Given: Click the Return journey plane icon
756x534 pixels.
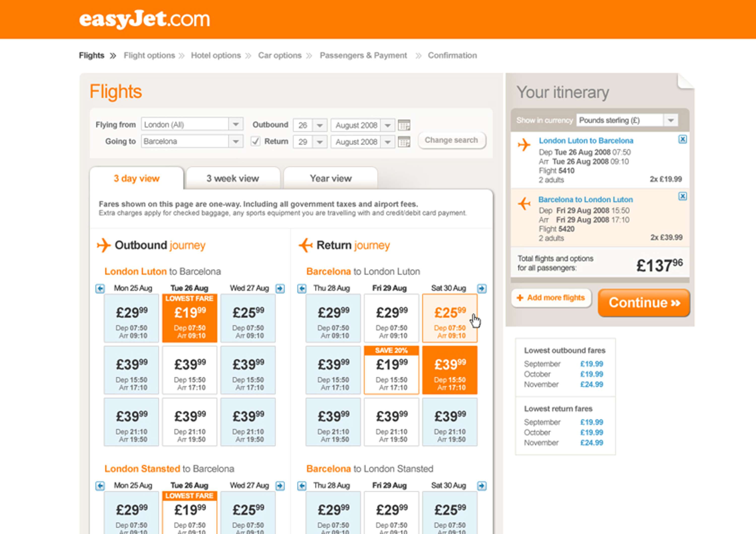Looking at the screenshot, I should click(306, 245).
